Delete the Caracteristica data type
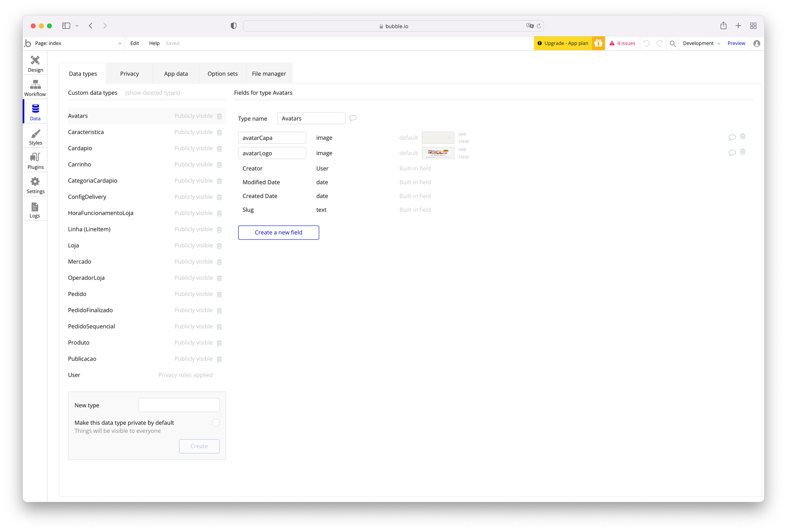This screenshot has height=532, width=787. coord(219,132)
